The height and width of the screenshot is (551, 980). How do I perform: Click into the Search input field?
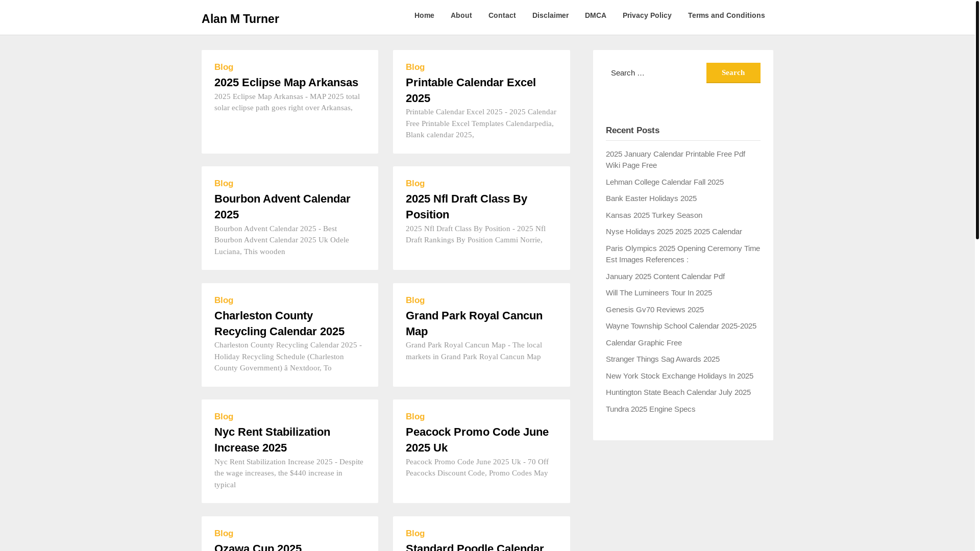click(655, 73)
